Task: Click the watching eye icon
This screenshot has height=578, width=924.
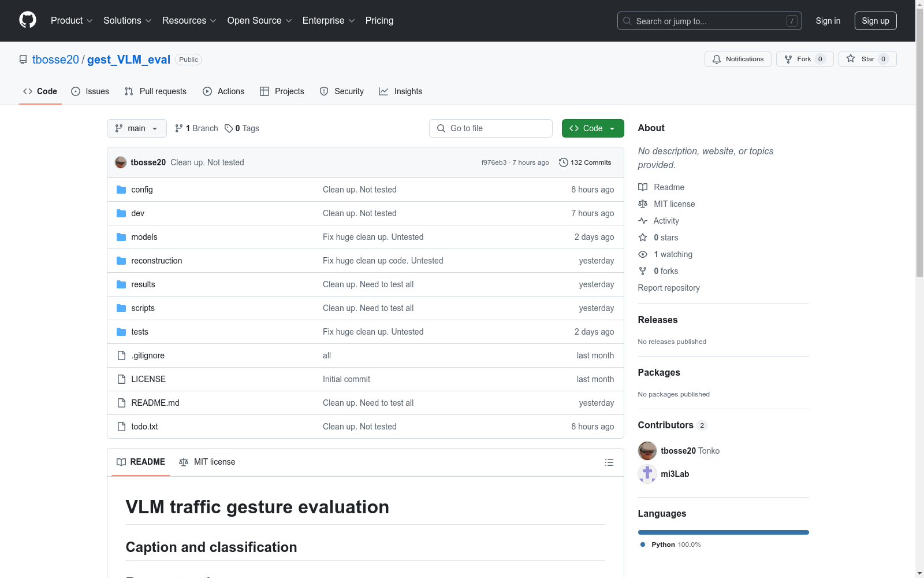Action: click(643, 254)
